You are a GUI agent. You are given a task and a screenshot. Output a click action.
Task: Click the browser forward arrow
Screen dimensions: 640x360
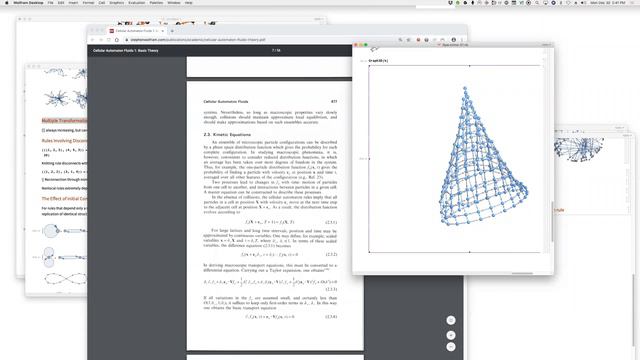pyautogui.click(x=100, y=40)
